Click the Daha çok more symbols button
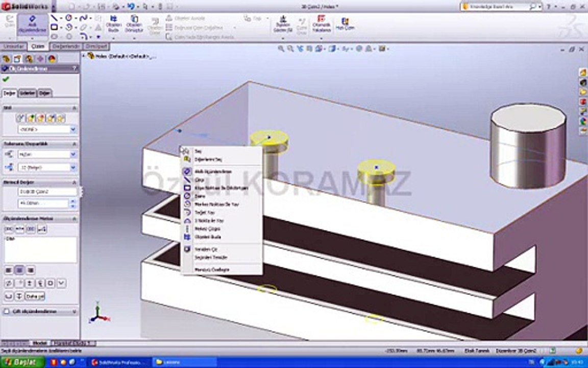This screenshot has height=368, width=588. point(35,296)
